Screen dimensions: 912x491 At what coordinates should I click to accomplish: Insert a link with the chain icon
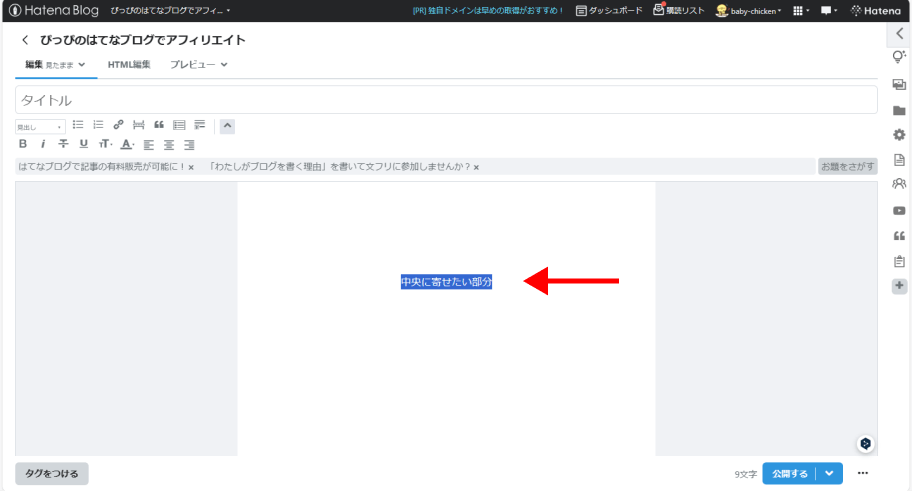(119, 125)
